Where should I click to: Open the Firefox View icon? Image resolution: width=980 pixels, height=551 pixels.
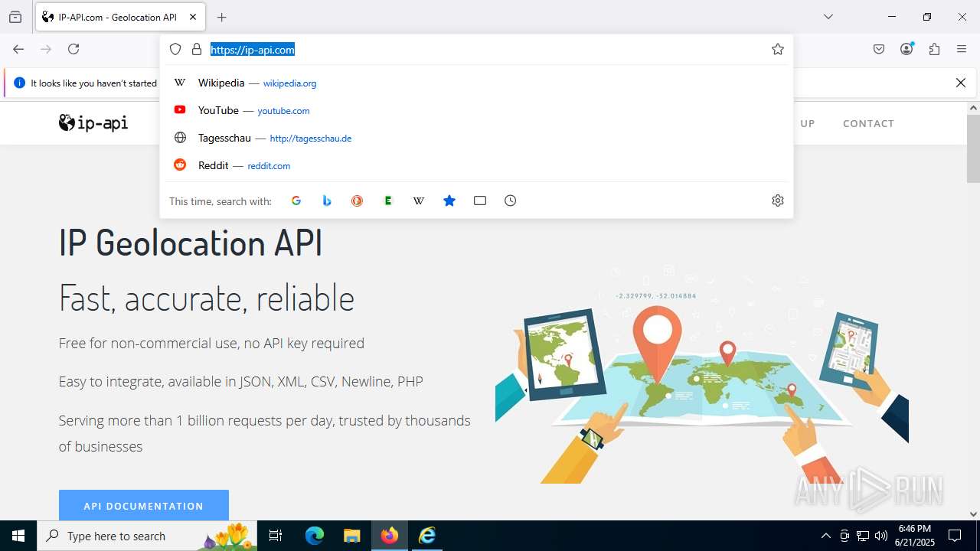pyautogui.click(x=15, y=17)
